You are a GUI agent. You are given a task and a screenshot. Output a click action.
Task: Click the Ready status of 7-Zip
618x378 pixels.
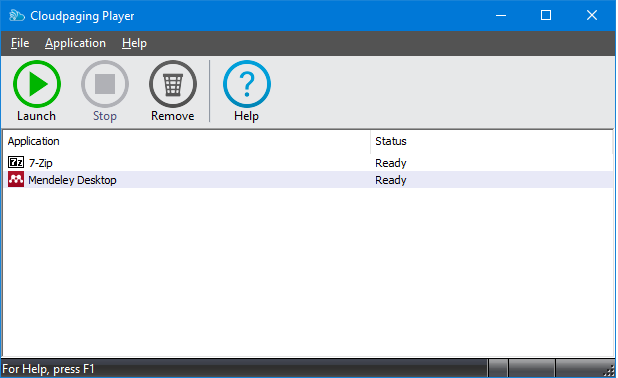coord(391,163)
